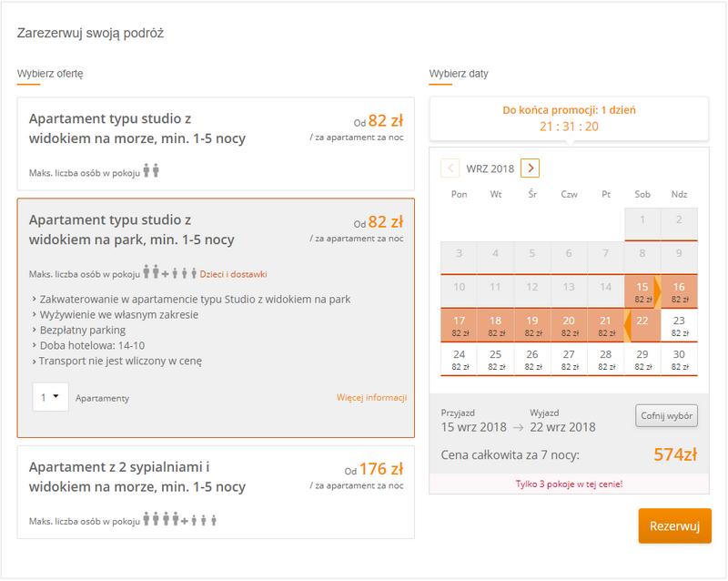Select September 15 arrival date
The height and width of the screenshot is (581, 728).
[x=642, y=292]
